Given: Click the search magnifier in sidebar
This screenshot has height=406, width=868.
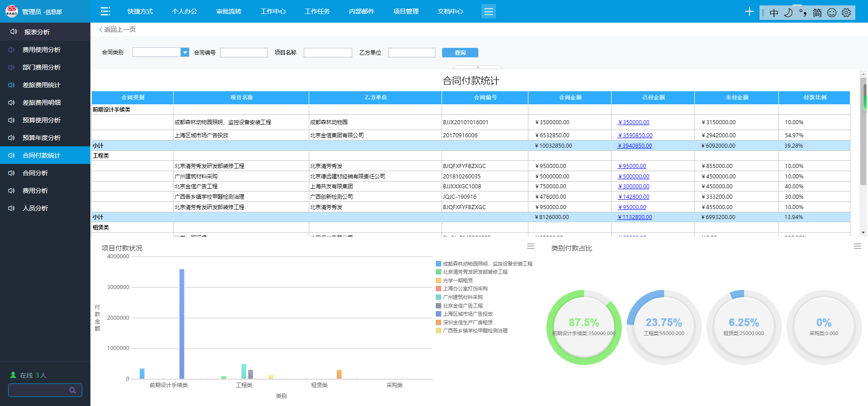Looking at the screenshot, I should click(x=72, y=390).
